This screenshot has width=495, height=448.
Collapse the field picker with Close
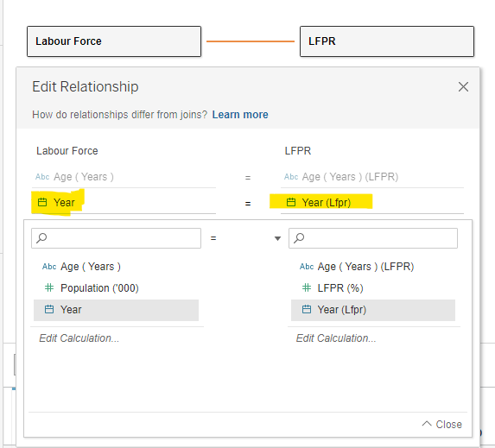click(441, 425)
